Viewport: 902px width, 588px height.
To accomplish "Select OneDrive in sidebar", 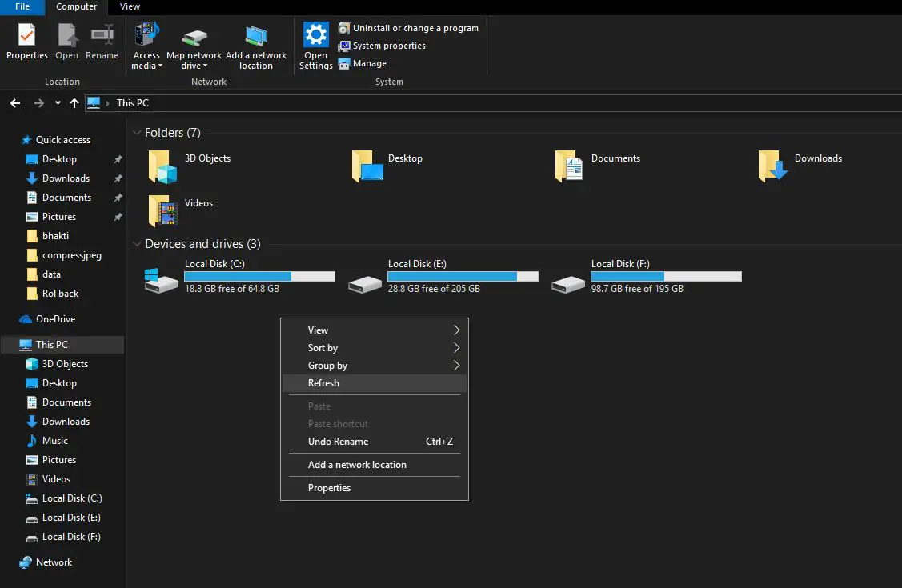I will [x=55, y=319].
